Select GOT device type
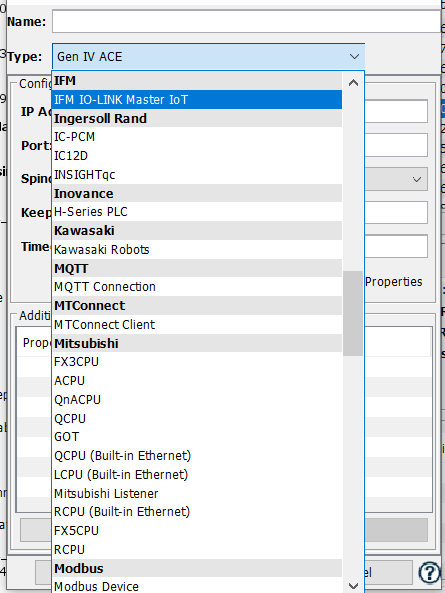 pyautogui.click(x=197, y=437)
